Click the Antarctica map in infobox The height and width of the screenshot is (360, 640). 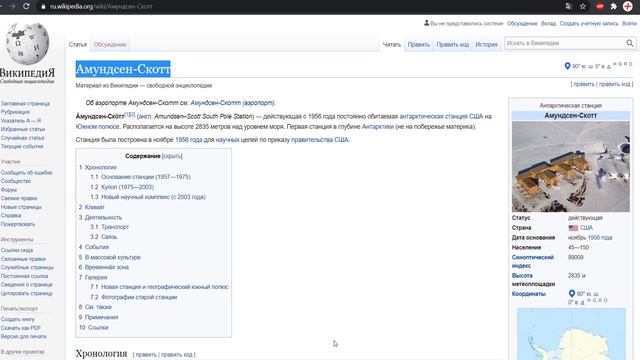(x=571, y=334)
